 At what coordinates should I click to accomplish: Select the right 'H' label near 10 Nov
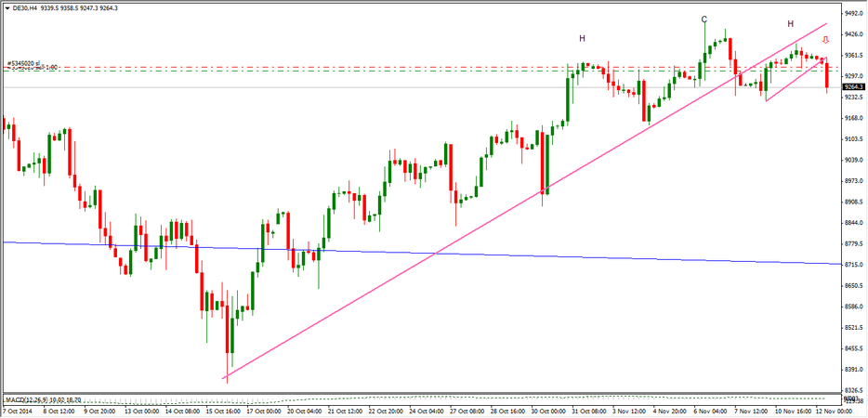click(791, 23)
